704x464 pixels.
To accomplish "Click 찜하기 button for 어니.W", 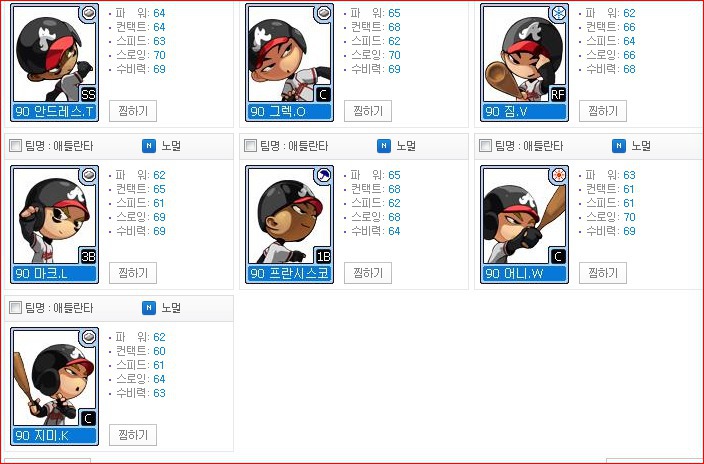I will (x=603, y=273).
